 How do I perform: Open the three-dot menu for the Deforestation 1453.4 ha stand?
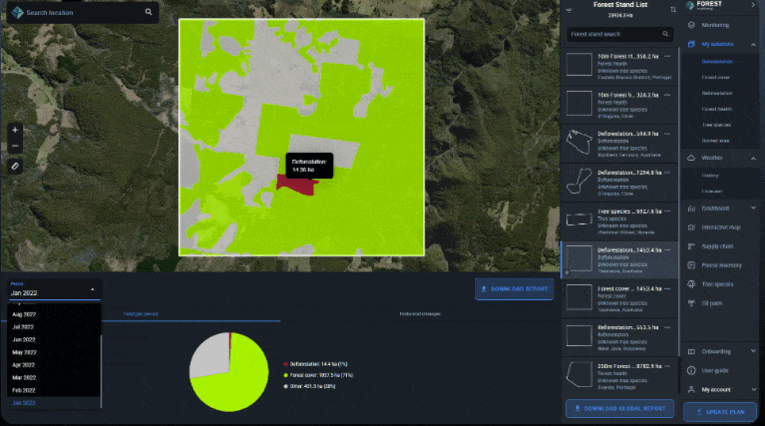coord(667,250)
